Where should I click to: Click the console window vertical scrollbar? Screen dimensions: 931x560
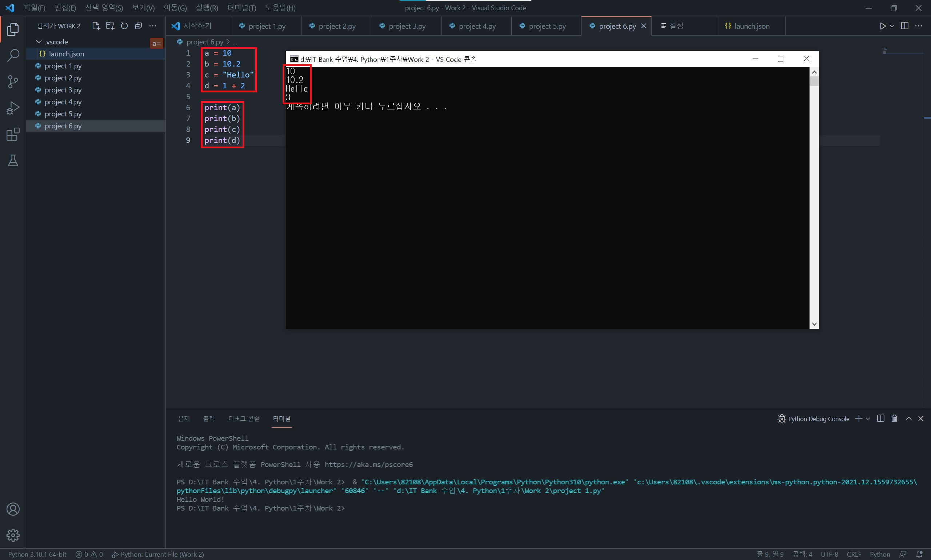tap(814, 196)
